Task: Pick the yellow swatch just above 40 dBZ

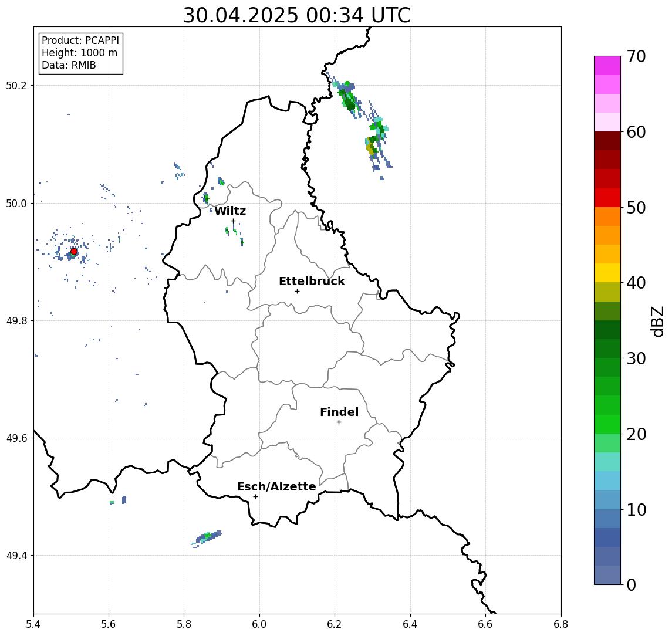Action: click(607, 273)
